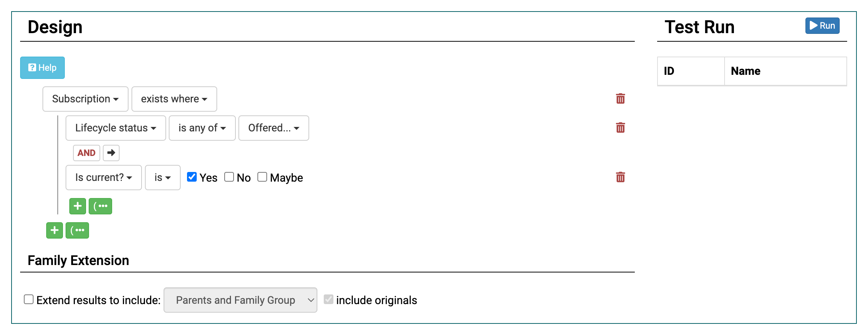Change the is any of operator
This screenshot has height=335, width=868.
pyautogui.click(x=202, y=128)
